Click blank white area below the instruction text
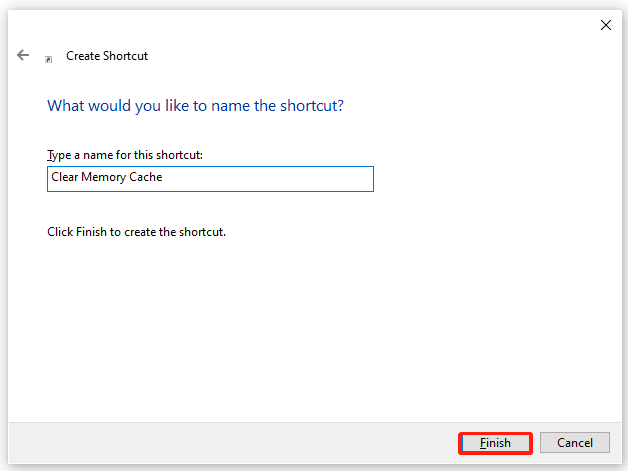Screen dimensions: 628x471 (300, 330)
